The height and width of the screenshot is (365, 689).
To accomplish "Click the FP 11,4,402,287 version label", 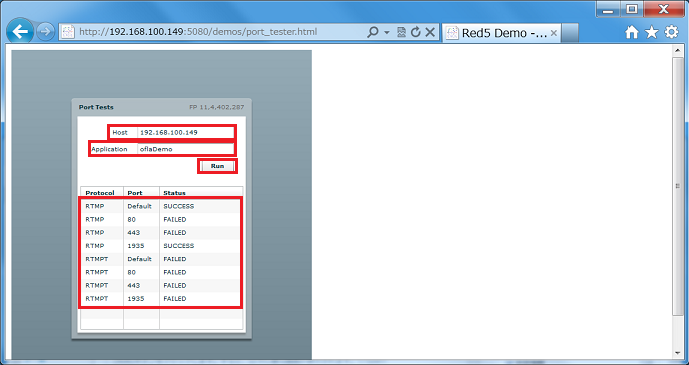I will pyautogui.click(x=217, y=107).
